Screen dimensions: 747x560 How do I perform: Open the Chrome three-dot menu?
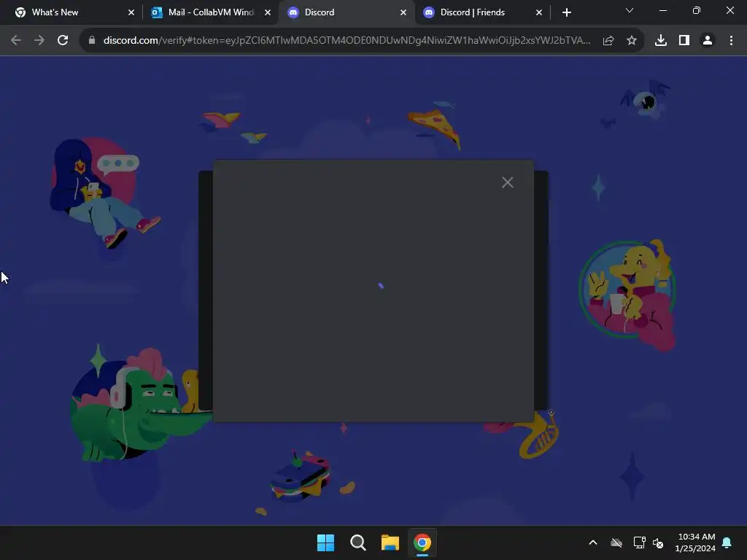731,41
